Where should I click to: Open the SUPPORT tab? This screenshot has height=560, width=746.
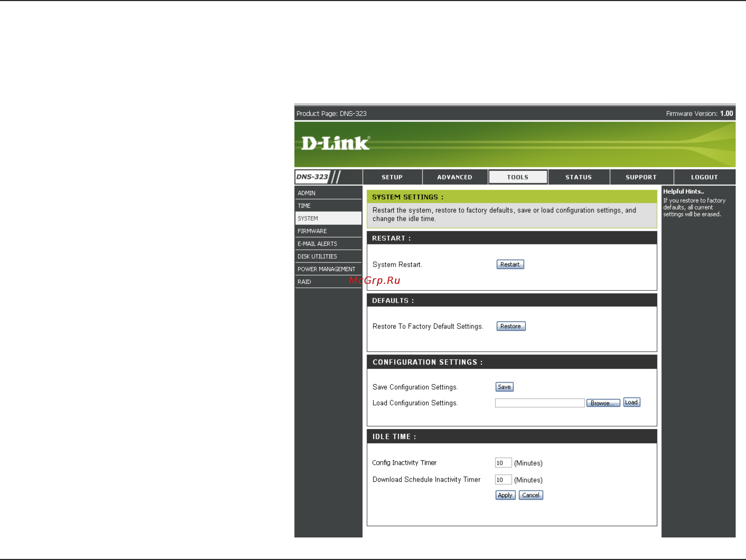(641, 177)
